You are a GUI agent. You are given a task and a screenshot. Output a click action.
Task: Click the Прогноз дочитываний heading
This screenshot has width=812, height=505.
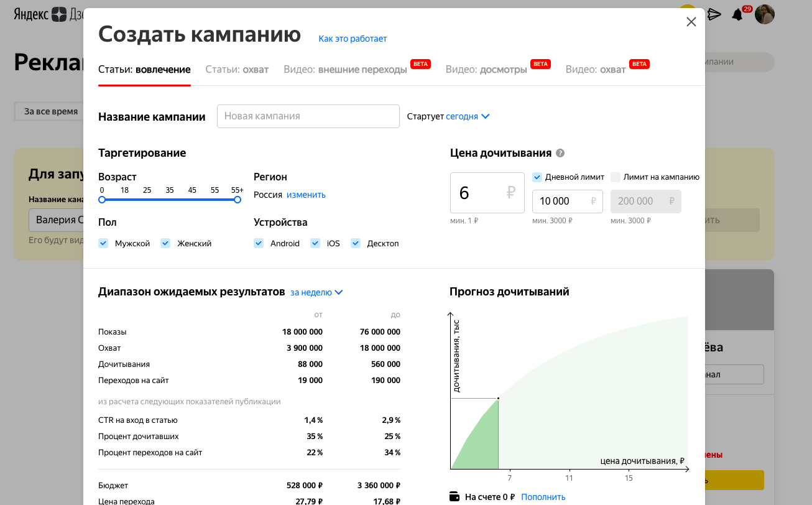[x=509, y=292]
